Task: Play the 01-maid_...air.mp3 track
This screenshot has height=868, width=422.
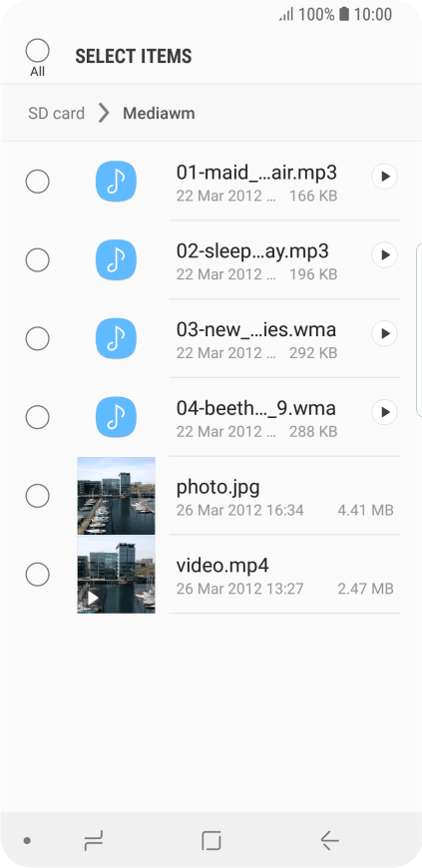Action: pyautogui.click(x=384, y=177)
